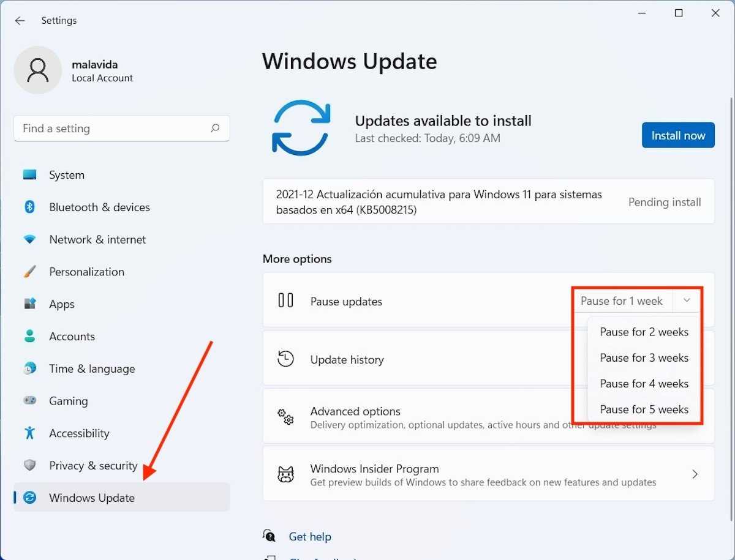Click the Pause for 1 week button
Image resolution: width=735 pixels, height=560 pixels.
point(624,301)
